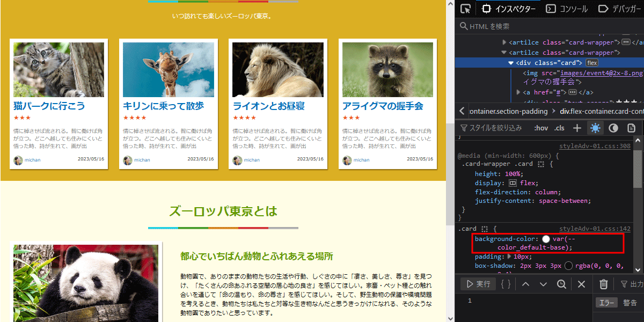Click the ellipsis badge in first artilce row
644x322 pixels.
point(626,42)
